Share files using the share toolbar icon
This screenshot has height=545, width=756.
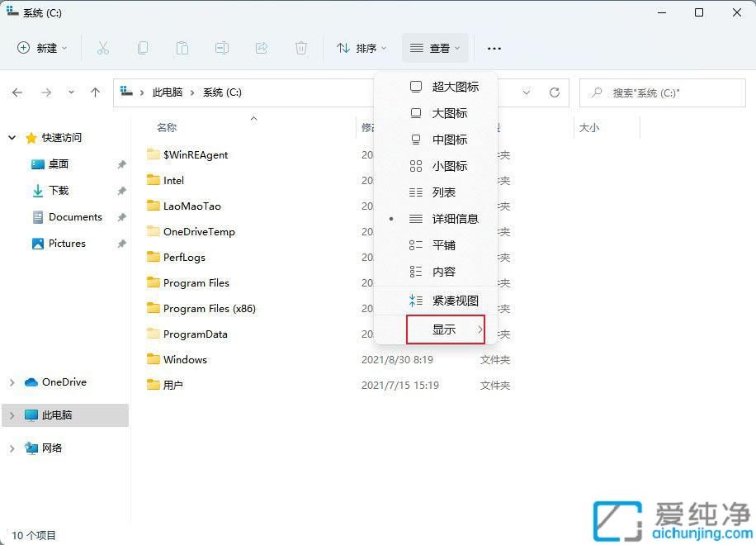pos(262,48)
